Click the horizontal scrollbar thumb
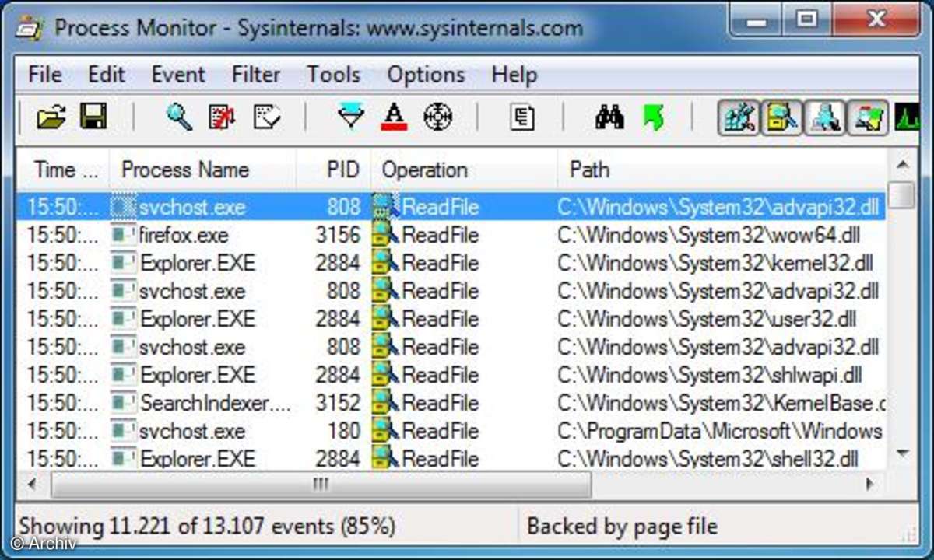 click(321, 485)
